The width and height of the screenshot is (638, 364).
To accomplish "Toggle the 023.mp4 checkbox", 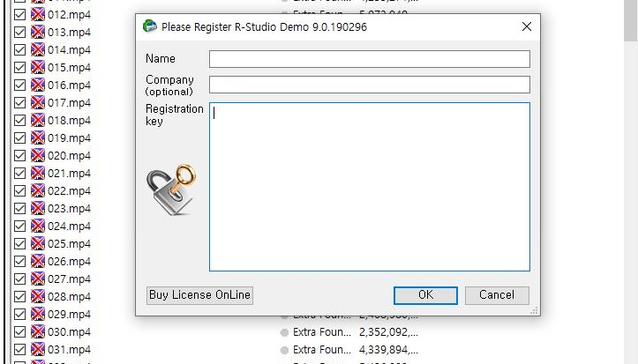I will (19, 208).
